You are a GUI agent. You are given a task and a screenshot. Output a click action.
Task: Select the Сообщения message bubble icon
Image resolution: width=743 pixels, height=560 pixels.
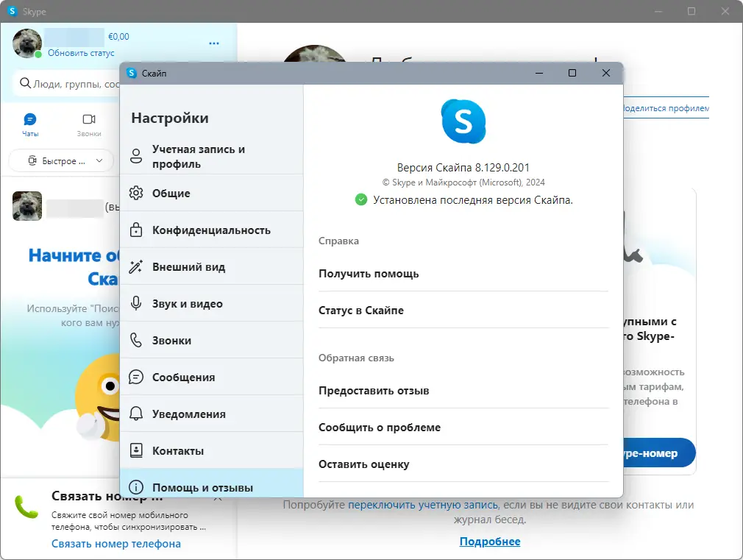tap(136, 377)
